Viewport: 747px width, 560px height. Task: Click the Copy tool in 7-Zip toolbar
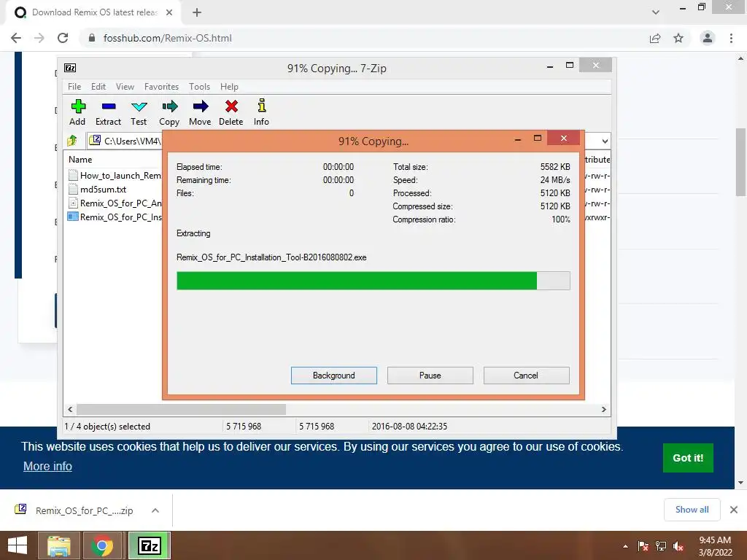(169, 112)
